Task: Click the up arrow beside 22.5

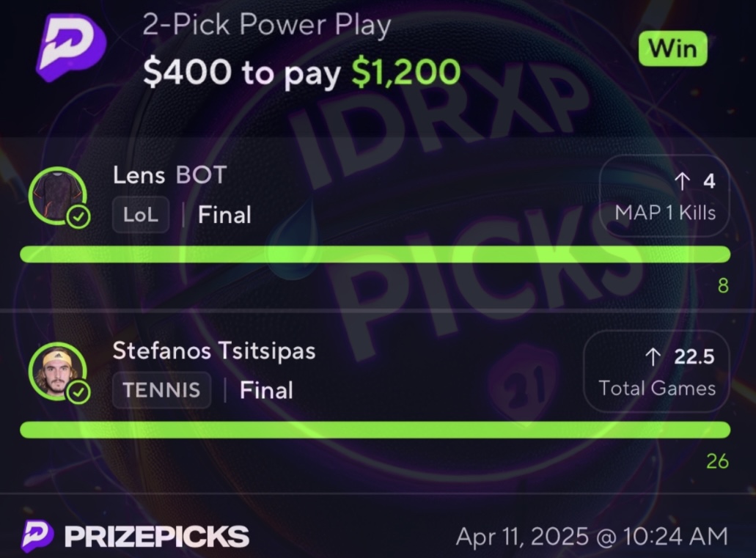Action: coord(653,357)
